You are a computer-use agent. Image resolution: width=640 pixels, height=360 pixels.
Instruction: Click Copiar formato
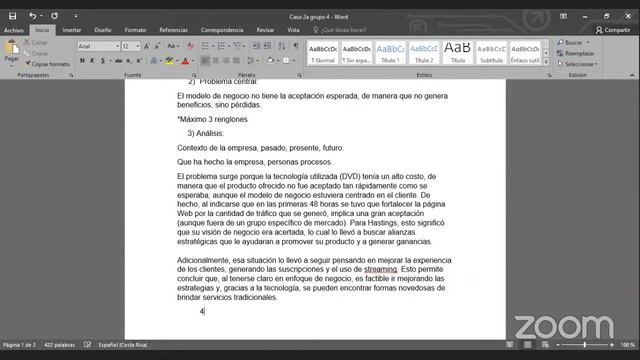47,64
